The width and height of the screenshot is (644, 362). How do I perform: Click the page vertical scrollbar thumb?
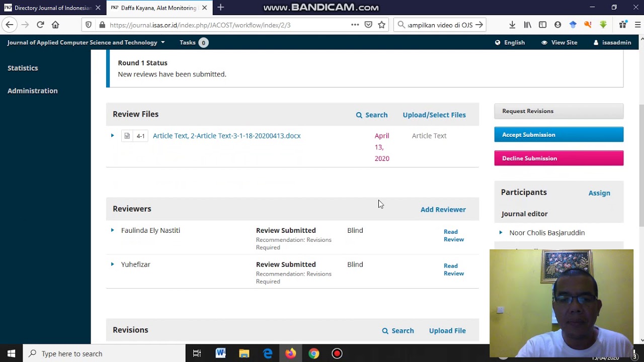[640, 165]
